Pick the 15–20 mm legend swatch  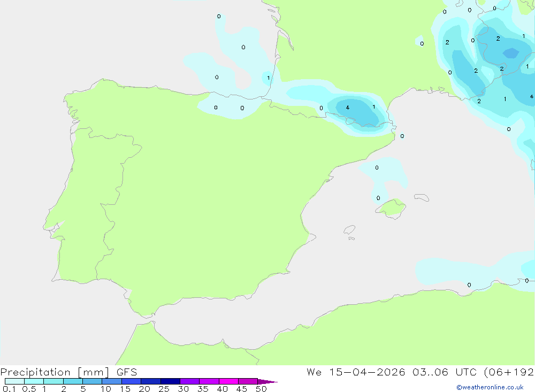131,381
